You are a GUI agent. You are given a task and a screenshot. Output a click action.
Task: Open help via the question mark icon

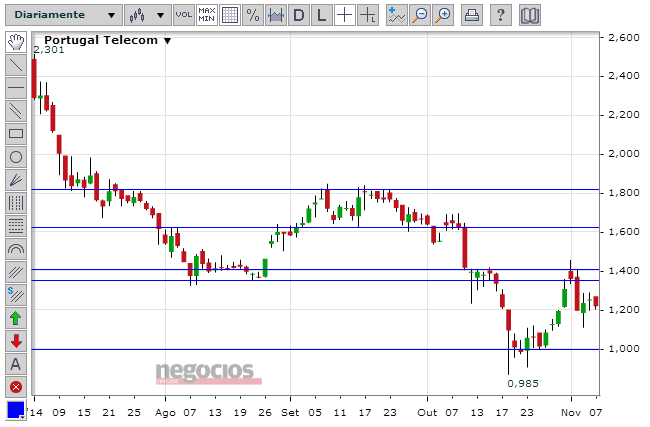pos(500,15)
